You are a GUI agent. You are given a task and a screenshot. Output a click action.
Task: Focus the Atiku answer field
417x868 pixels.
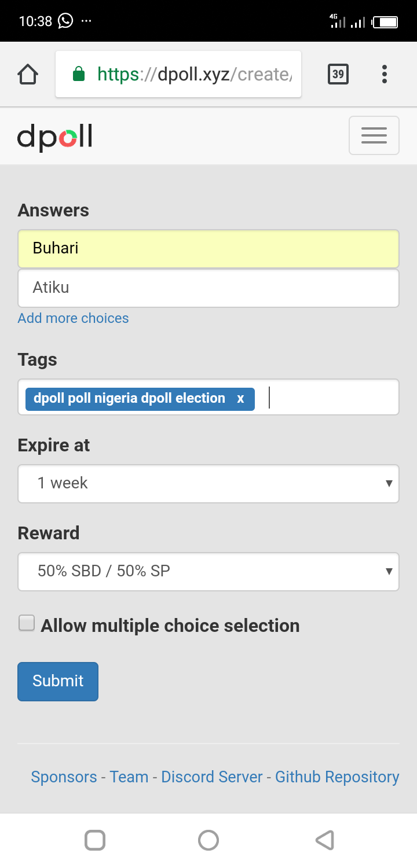pos(209,288)
